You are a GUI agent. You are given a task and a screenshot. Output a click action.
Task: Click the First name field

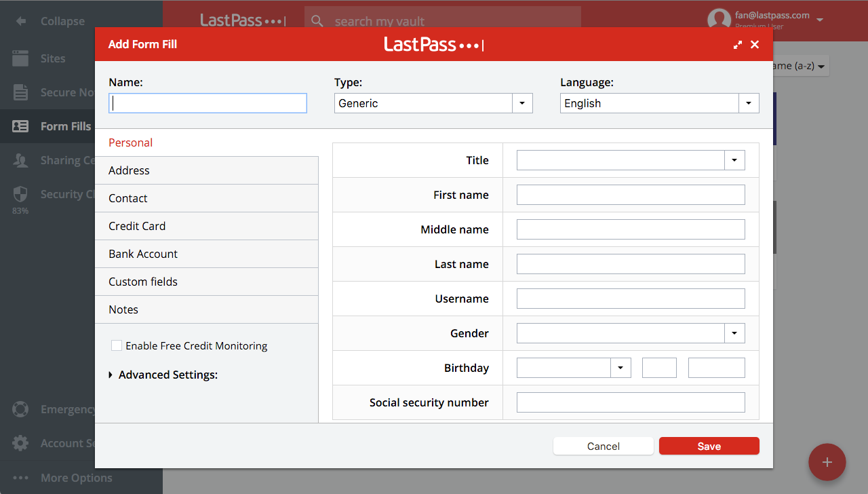tap(631, 195)
